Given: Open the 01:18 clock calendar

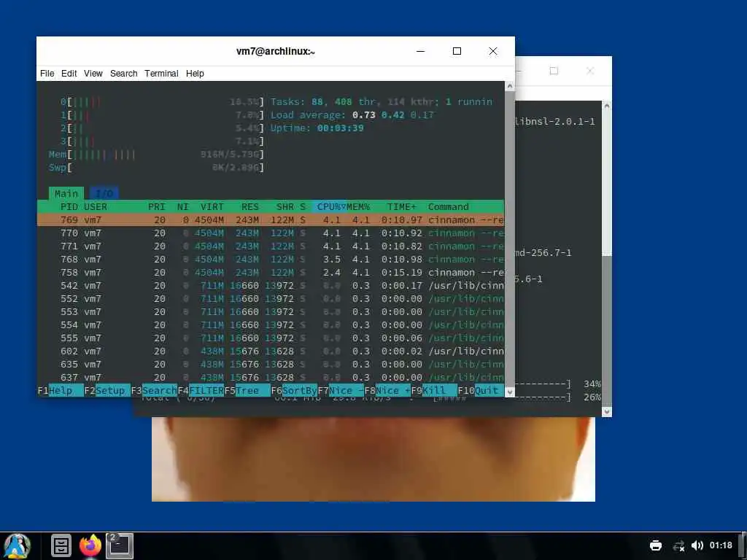Looking at the screenshot, I should [721, 545].
